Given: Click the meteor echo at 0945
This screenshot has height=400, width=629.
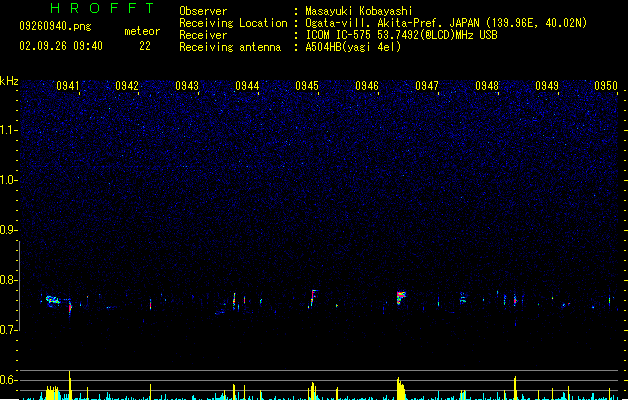Looking at the screenshot, I should coord(312,298).
